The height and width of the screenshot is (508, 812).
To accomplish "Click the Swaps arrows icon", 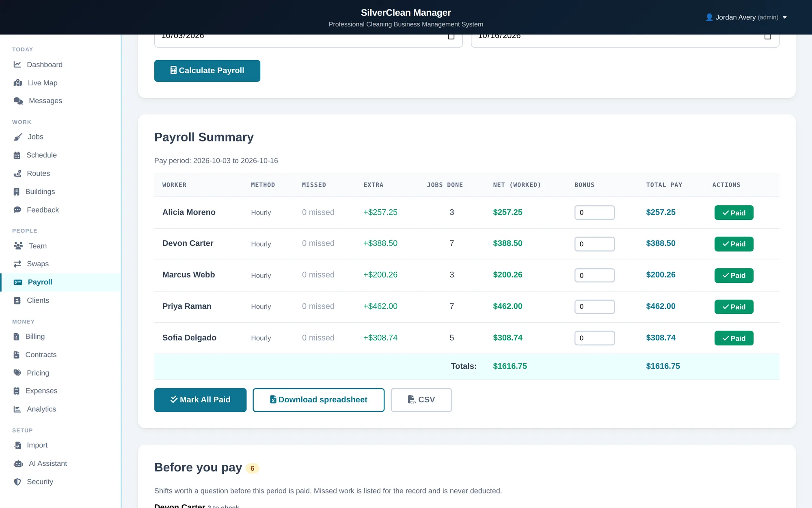I will [x=17, y=264].
